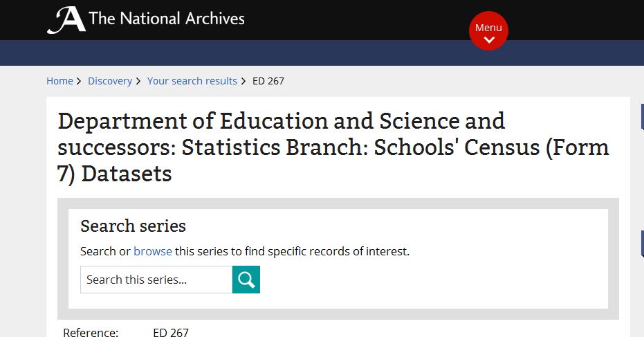Viewport: 644px width, 337px height.
Task: Select the ED 267 breadcrumb text
Action: tap(268, 81)
